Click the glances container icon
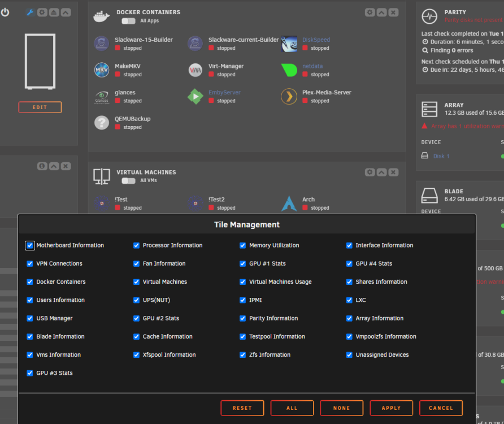This screenshot has width=504, height=424. [102, 97]
